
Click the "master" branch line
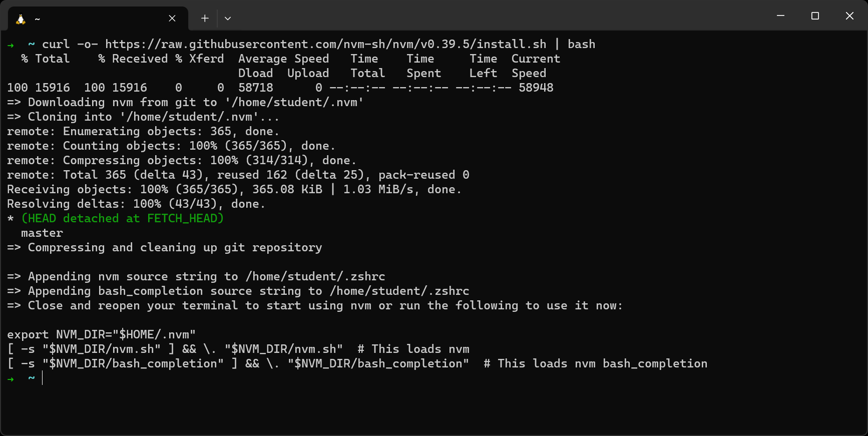[42, 233]
